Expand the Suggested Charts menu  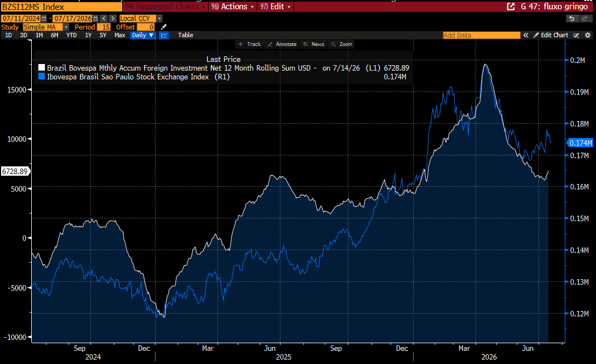(165, 7)
